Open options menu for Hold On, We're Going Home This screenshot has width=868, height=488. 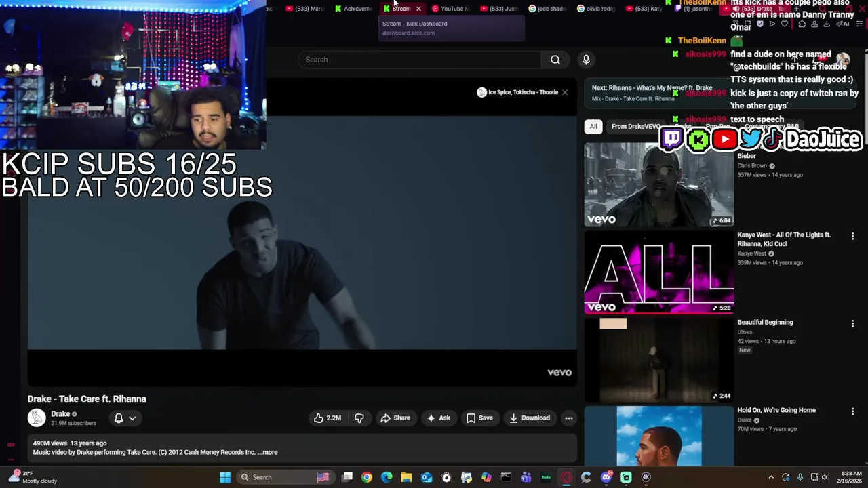click(852, 411)
